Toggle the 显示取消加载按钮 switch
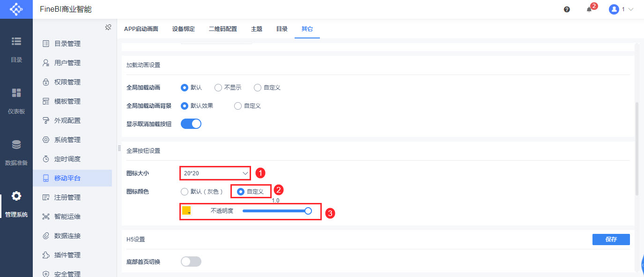The width and height of the screenshot is (644, 277). click(x=191, y=124)
